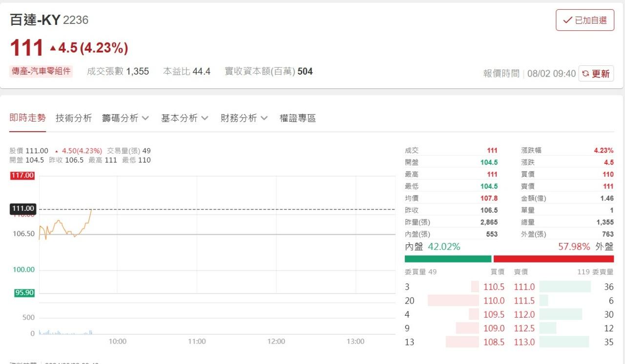Click the red up-triangle price change indicator

tap(53, 48)
